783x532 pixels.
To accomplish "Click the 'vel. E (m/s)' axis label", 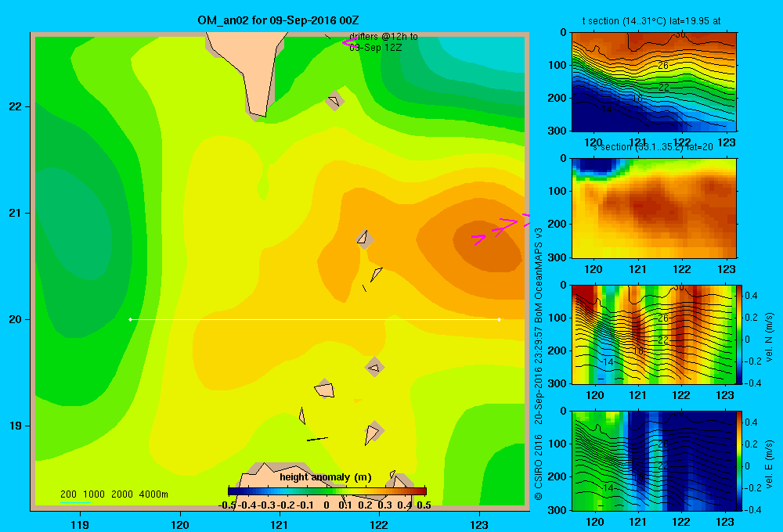I will click(769, 464).
